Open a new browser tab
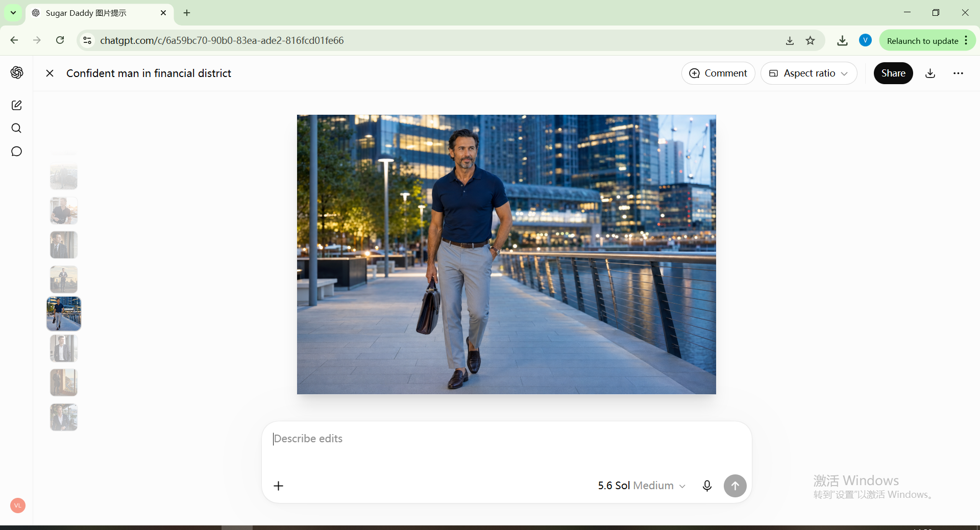Screen dimensions: 980x530 coord(187,13)
